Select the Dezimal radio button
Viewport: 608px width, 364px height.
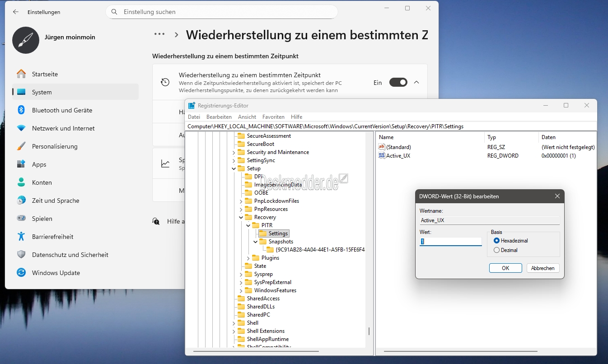497,250
